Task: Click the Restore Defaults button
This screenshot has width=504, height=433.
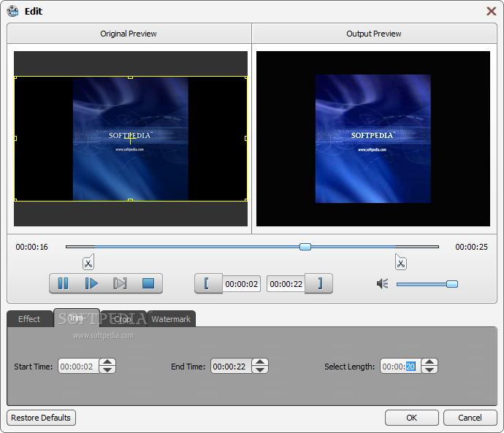Action: point(41,418)
